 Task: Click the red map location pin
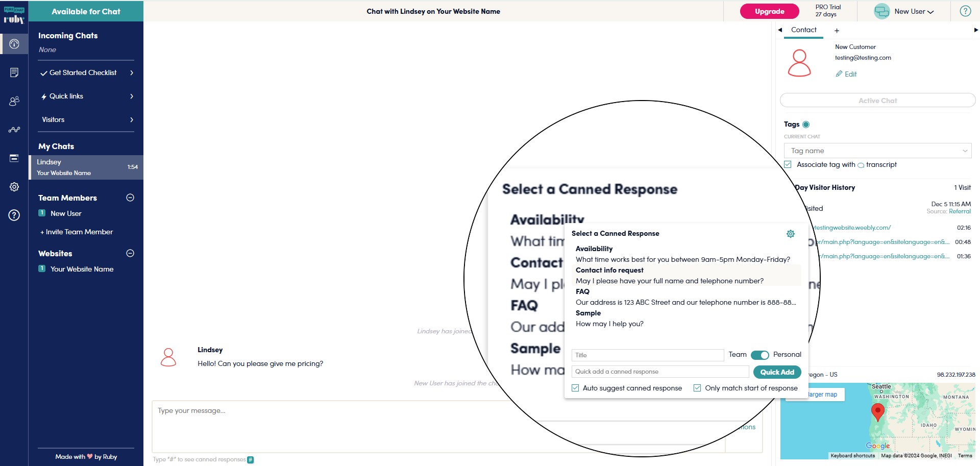[x=877, y=411]
